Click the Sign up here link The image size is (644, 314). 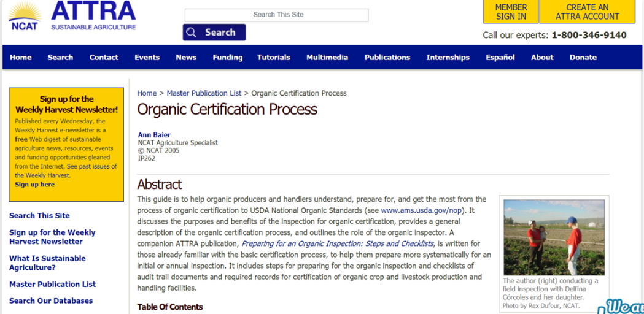35,185
